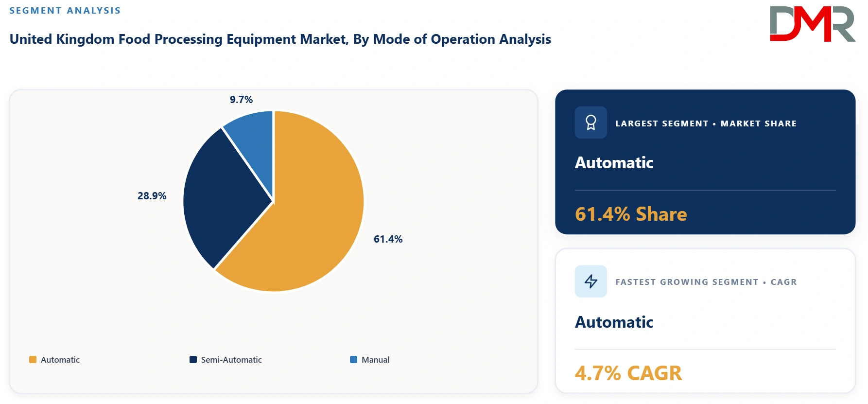This screenshot has height=404, width=868.
Task: Click the lightning bolt icon in Fastest Growing card
Action: (591, 281)
